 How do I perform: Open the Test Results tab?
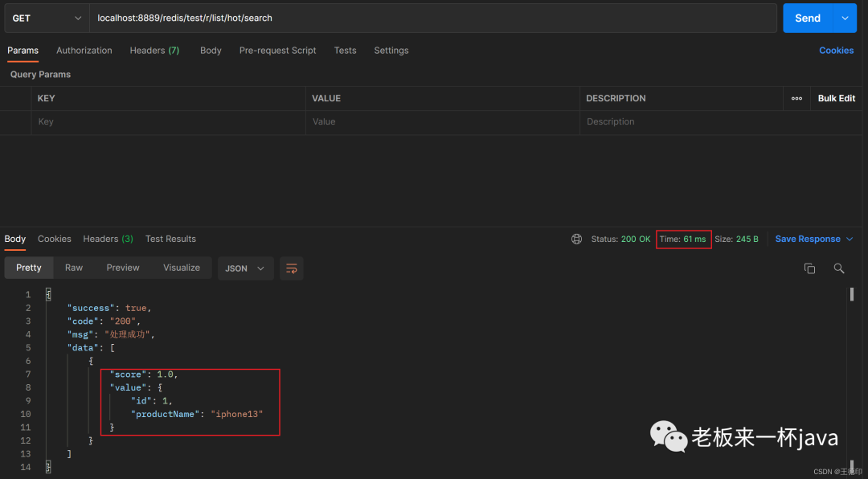pyautogui.click(x=170, y=239)
